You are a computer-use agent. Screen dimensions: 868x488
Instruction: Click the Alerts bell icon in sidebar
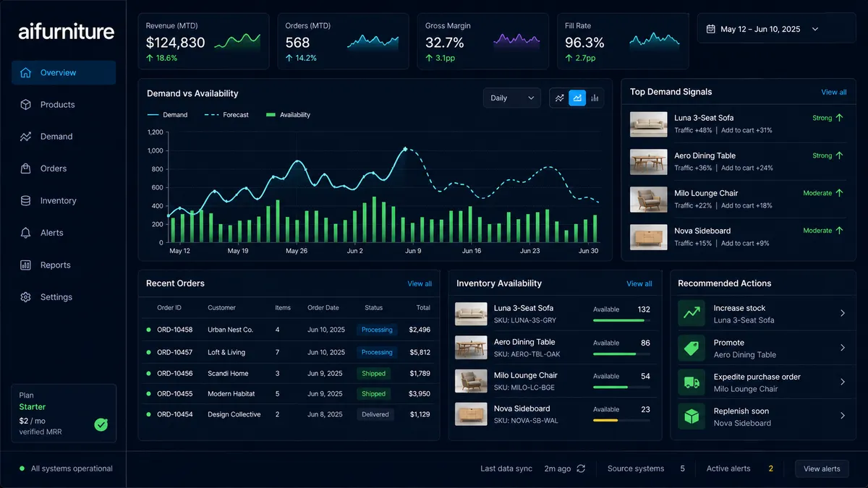(x=26, y=233)
